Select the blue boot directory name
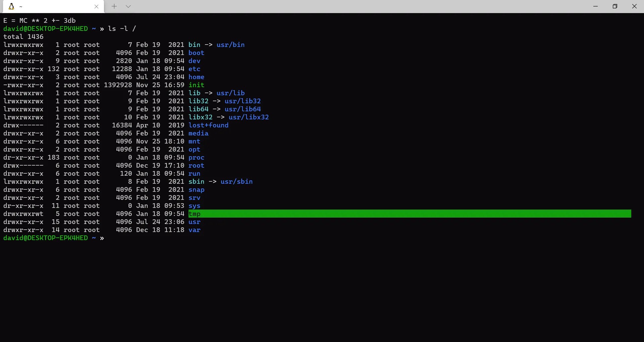 (197, 53)
